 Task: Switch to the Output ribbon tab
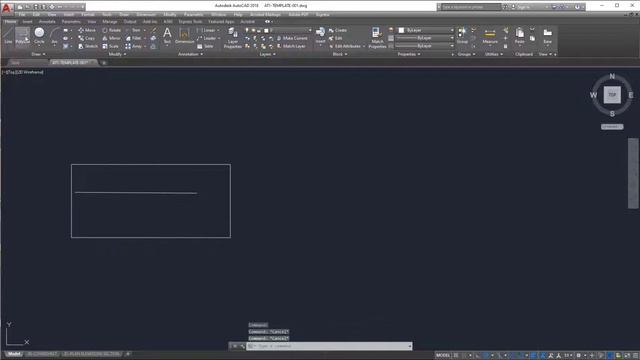[x=130, y=22]
